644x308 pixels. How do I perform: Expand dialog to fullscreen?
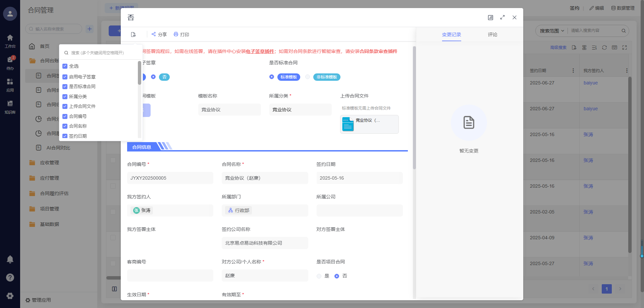(502, 17)
